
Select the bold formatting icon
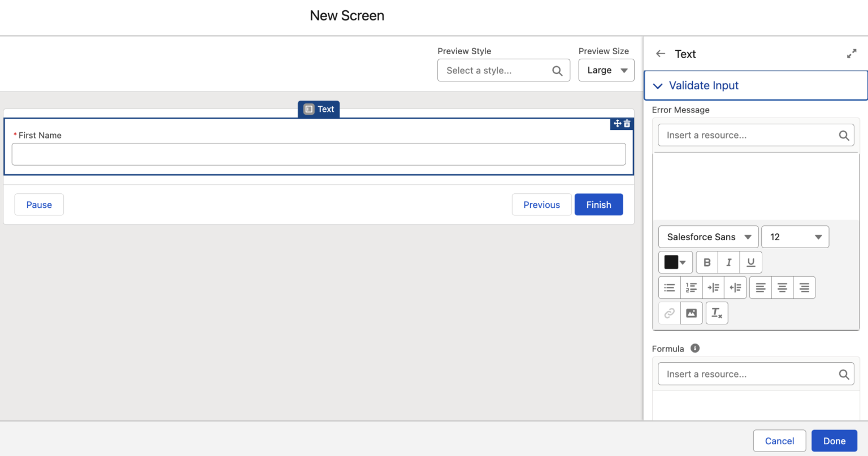[x=706, y=262]
